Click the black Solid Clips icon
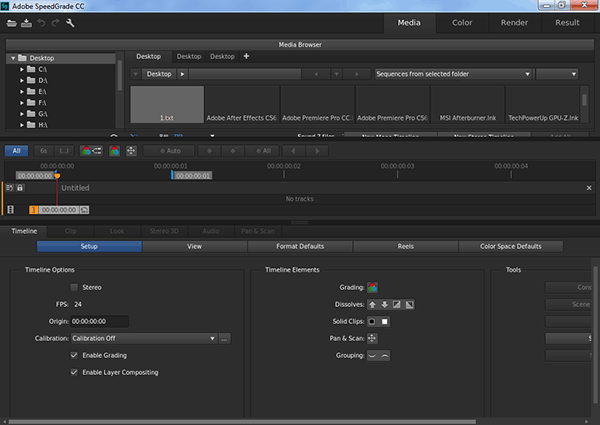The width and height of the screenshot is (600, 425). (x=372, y=321)
